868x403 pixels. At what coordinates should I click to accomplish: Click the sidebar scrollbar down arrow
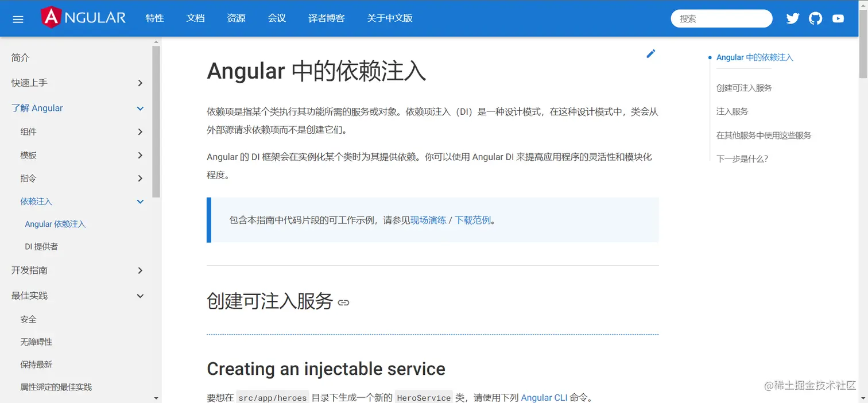click(156, 398)
